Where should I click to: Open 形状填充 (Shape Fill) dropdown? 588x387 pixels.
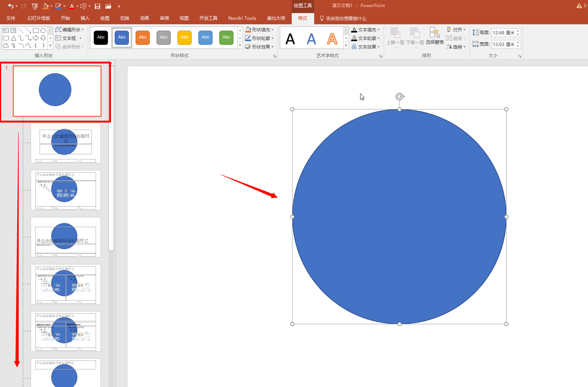[260, 30]
